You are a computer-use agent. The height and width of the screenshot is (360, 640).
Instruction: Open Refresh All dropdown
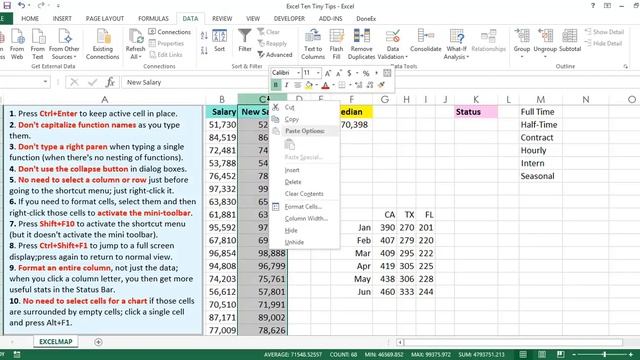pyautogui.click(x=136, y=53)
